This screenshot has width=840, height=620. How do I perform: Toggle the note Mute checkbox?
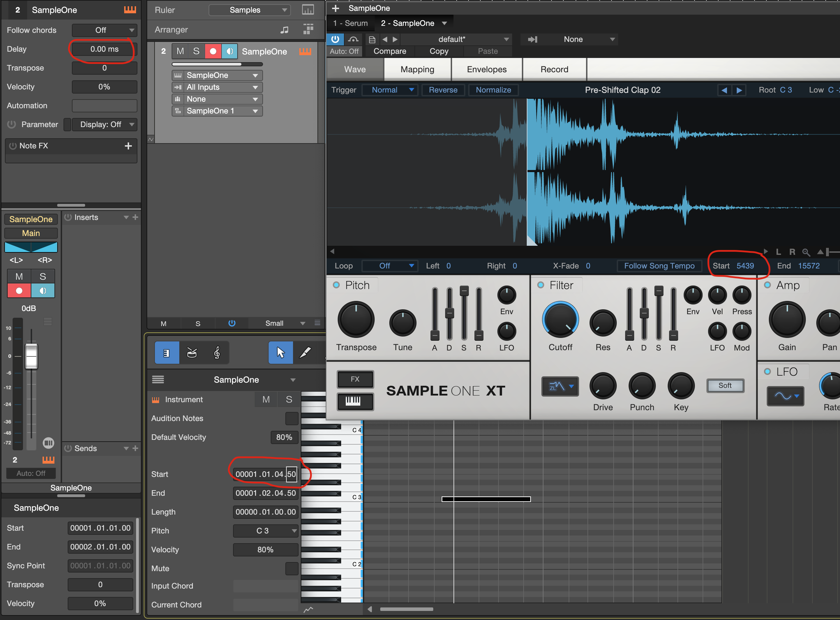click(x=292, y=569)
